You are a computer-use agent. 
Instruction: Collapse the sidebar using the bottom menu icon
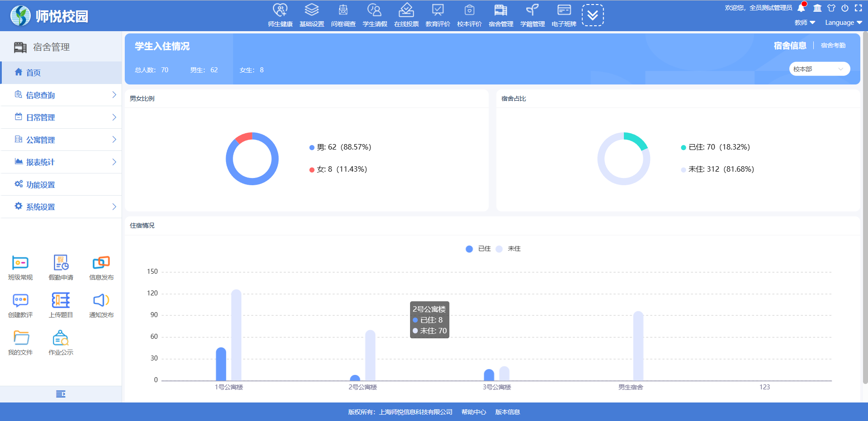61,394
